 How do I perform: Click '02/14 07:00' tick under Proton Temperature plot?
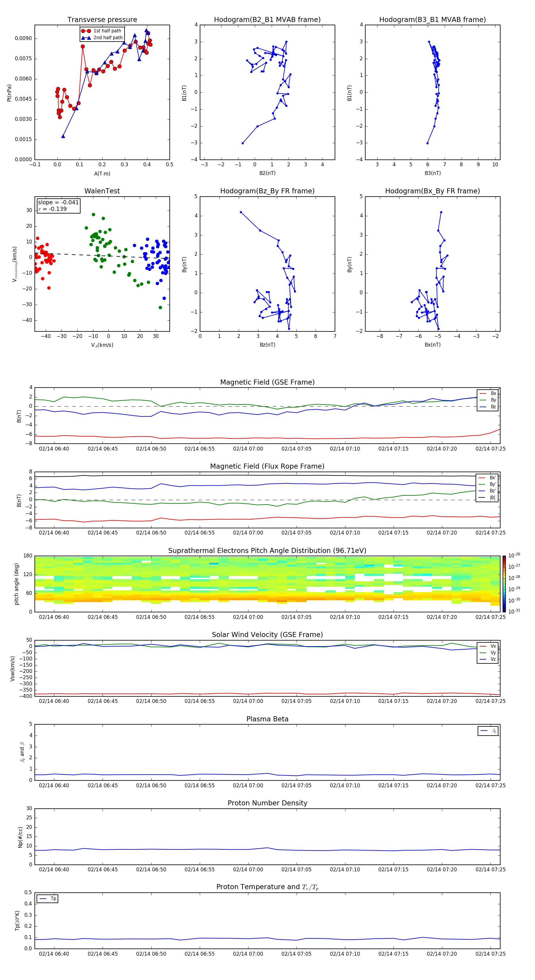coord(248,954)
